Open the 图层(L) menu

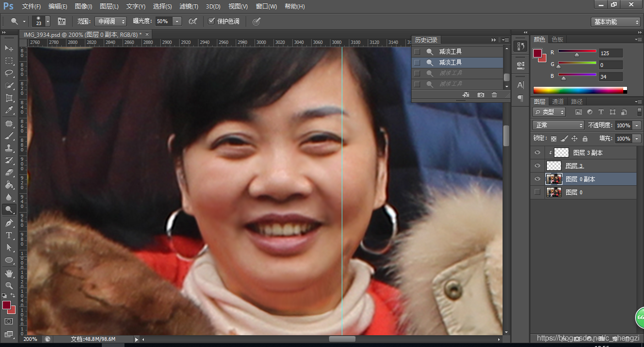[109, 7]
